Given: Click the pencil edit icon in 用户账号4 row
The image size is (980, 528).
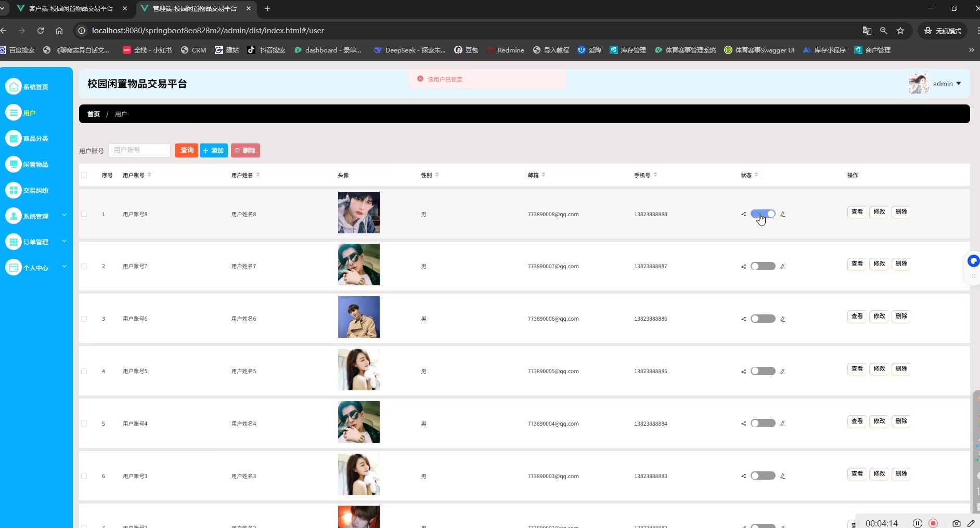Looking at the screenshot, I should (x=783, y=424).
